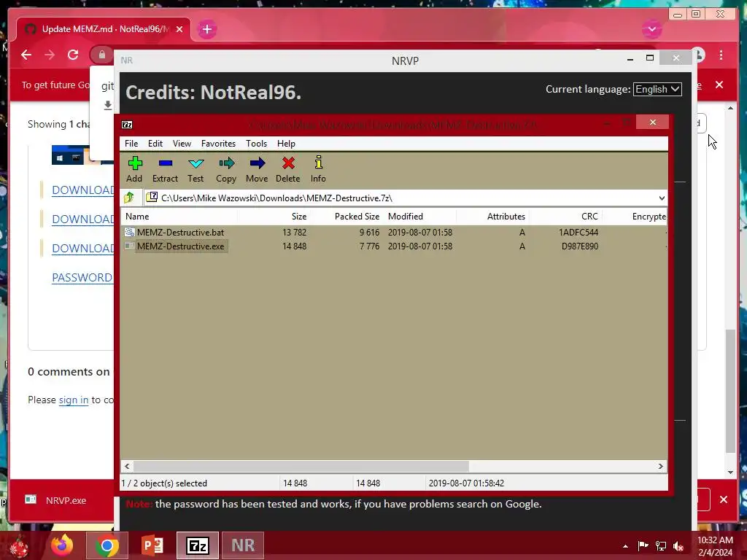Open the Current language dropdown in NRVP

point(657,89)
